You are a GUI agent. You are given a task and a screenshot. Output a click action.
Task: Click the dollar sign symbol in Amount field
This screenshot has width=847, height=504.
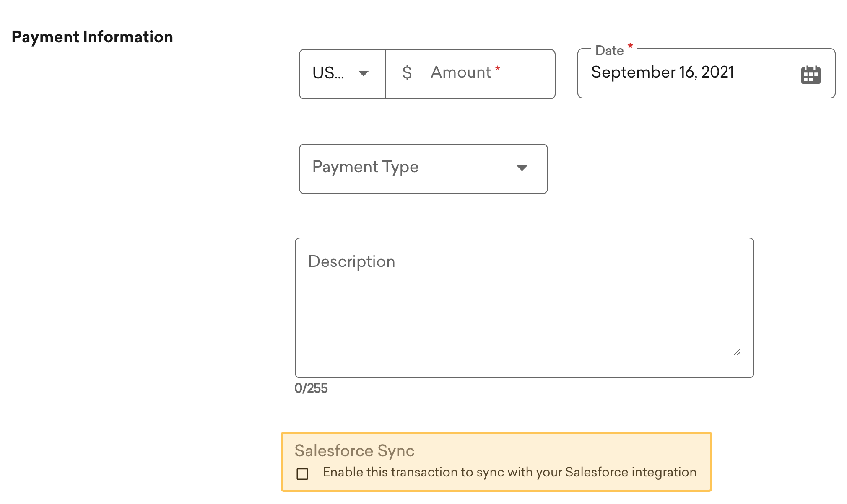[407, 72]
